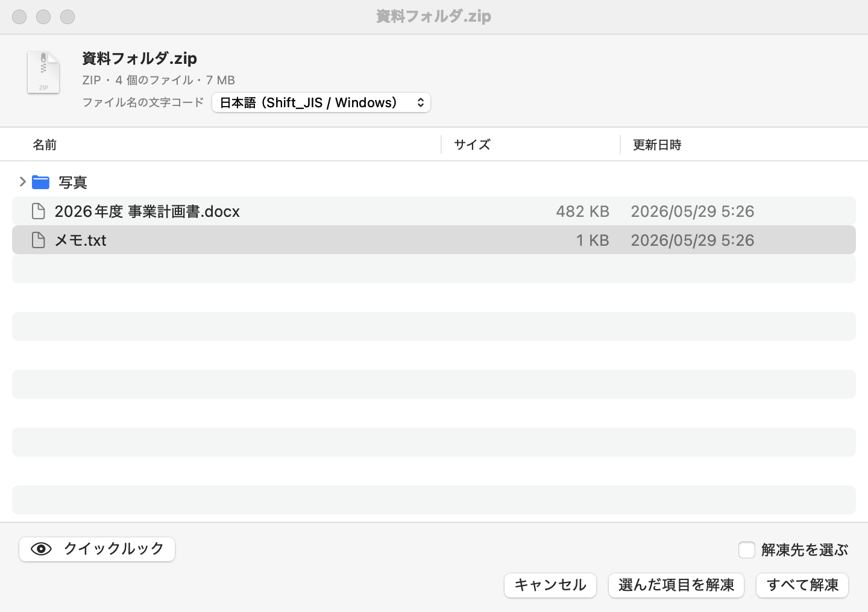This screenshot has height=612, width=868.
Task: Click the eye icon on クイックルック button
Action: (41, 549)
